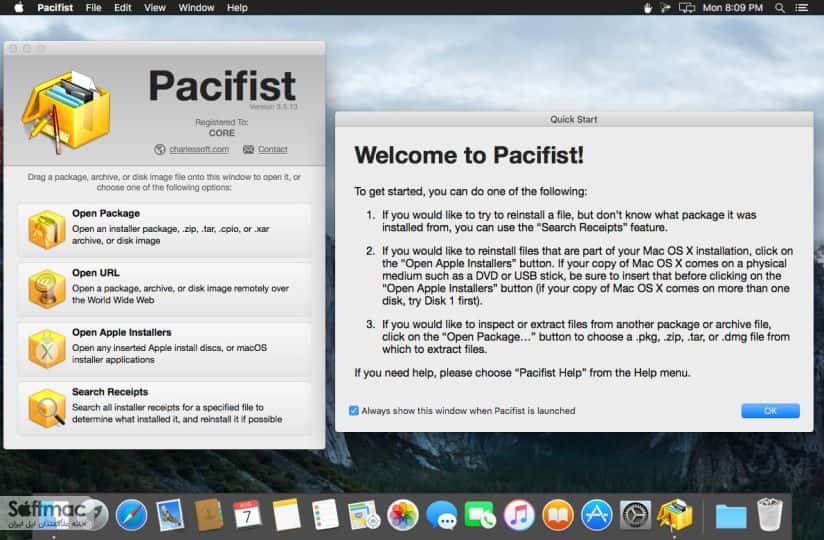The width and height of the screenshot is (824, 540).
Task: Click the Open Apple Installers title text
Action: click(x=121, y=333)
